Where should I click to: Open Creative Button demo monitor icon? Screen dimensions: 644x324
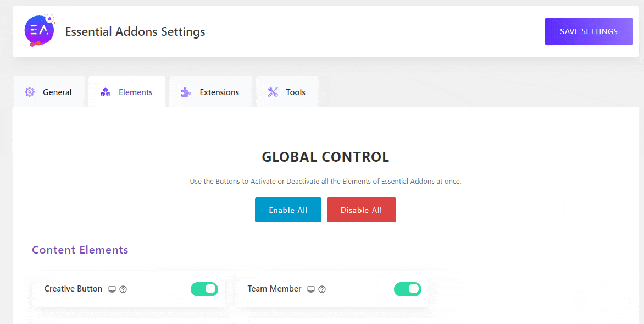click(x=112, y=289)
